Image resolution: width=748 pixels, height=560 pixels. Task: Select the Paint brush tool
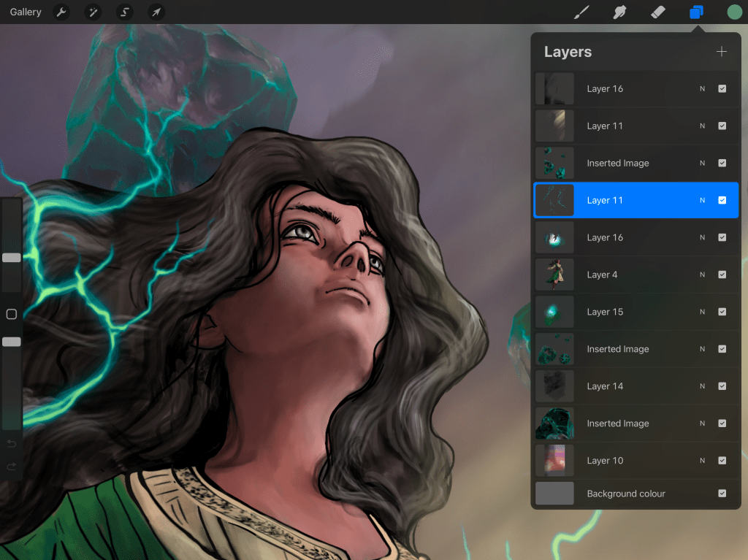(581, 12)
